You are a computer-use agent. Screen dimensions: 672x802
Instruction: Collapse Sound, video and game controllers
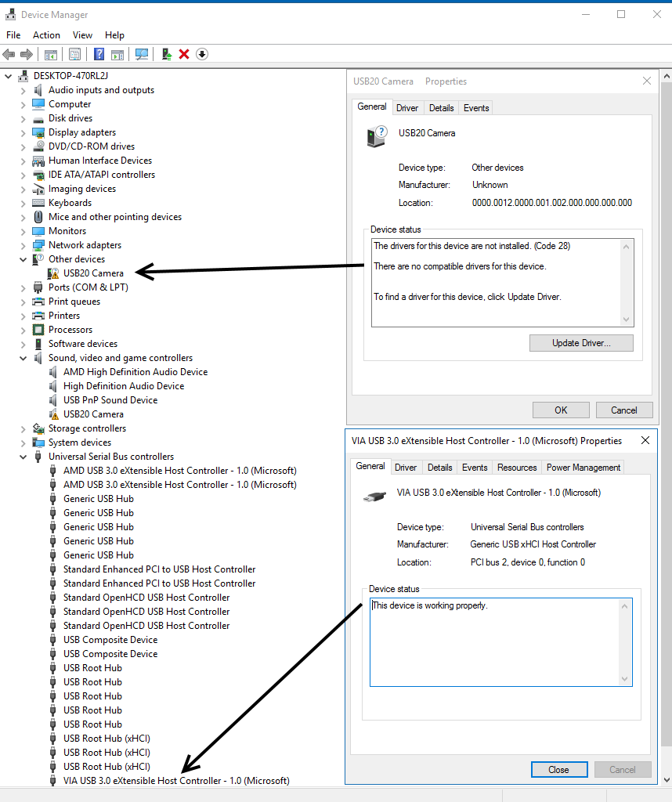tap(23, 358)
